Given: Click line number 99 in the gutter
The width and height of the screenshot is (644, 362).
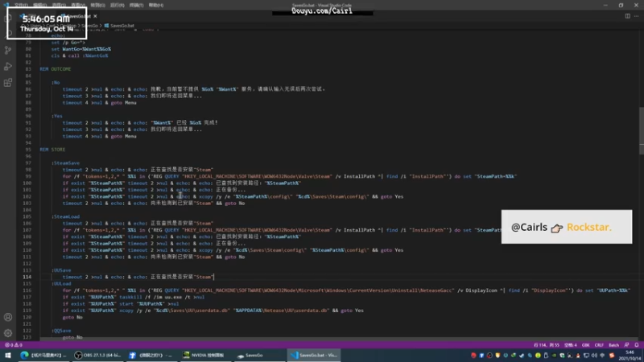Looking at the screenshot, I should click(x=28, y=176).
